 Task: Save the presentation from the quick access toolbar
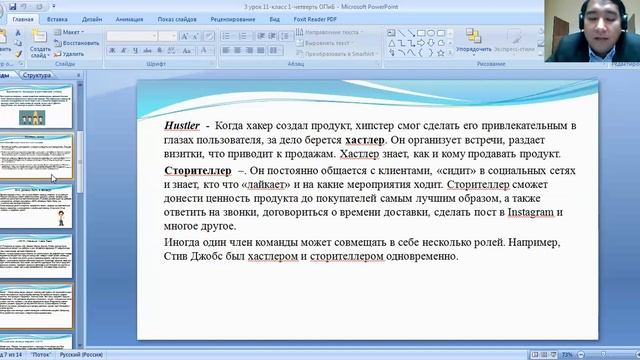(x=12, y=7)
